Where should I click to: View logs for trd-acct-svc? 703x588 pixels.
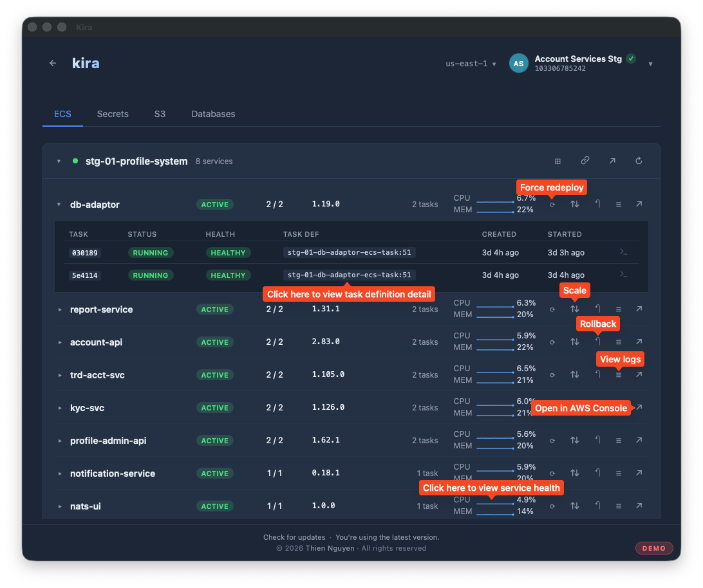[x=619, y=374]
